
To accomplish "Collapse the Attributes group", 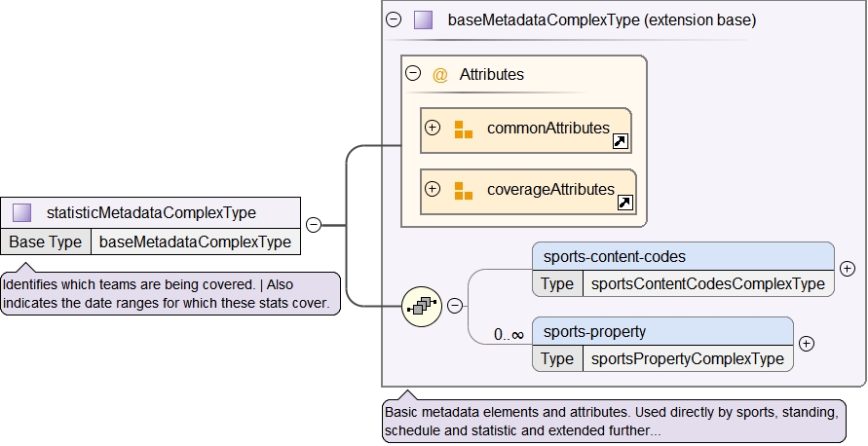I will point(413,73).
